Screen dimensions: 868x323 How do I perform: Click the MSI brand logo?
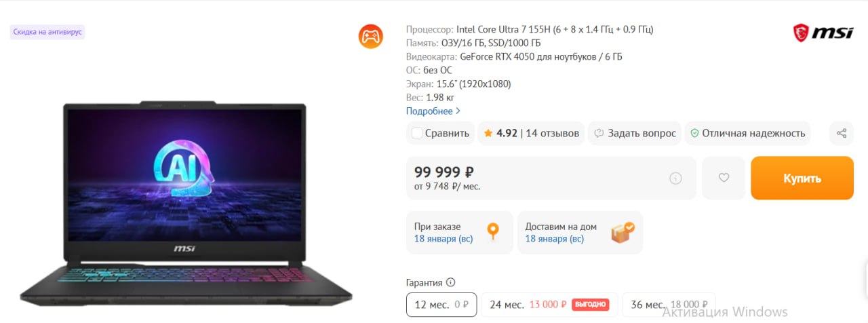[x=823, y=32]
